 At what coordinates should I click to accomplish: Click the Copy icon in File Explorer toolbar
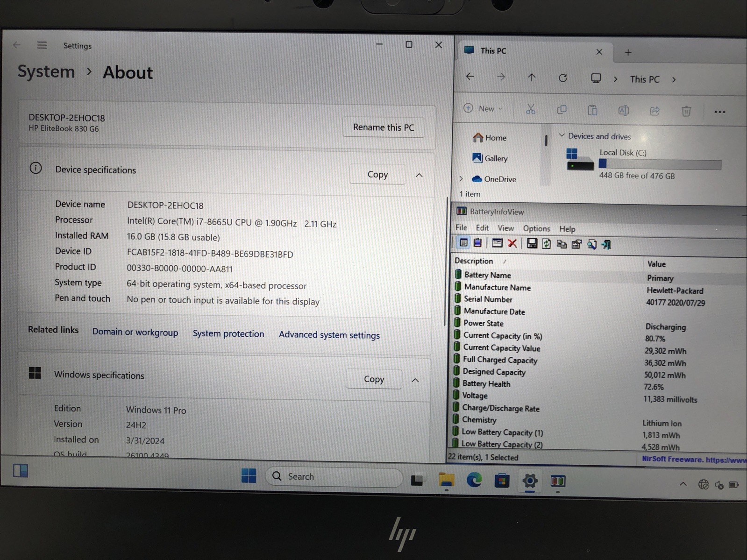(562, 110)
